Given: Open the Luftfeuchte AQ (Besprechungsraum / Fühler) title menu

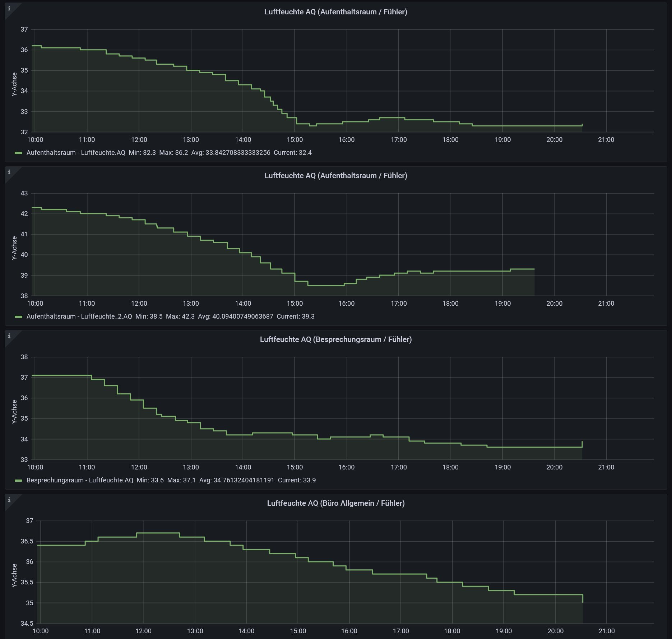Looking at the screenshot, I should (x=336, y=339).
